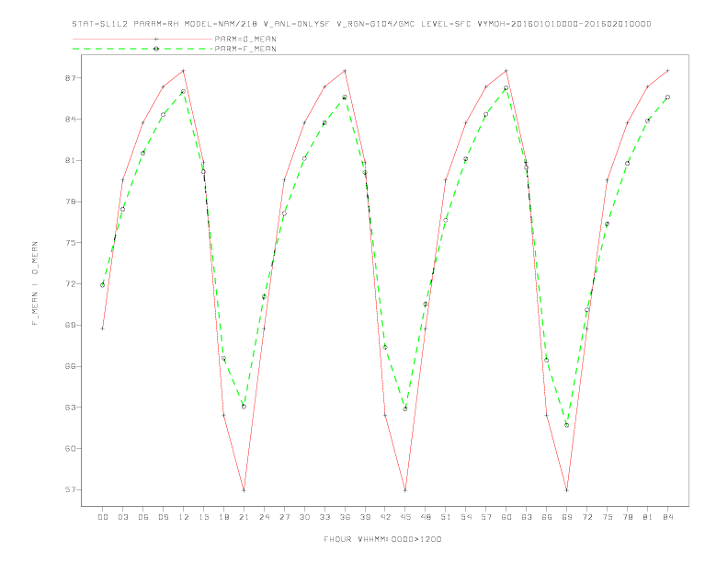Viewport: 728px width, 563px height.
Task: Click x-axis forecast hour label 45
Action: 405,517
